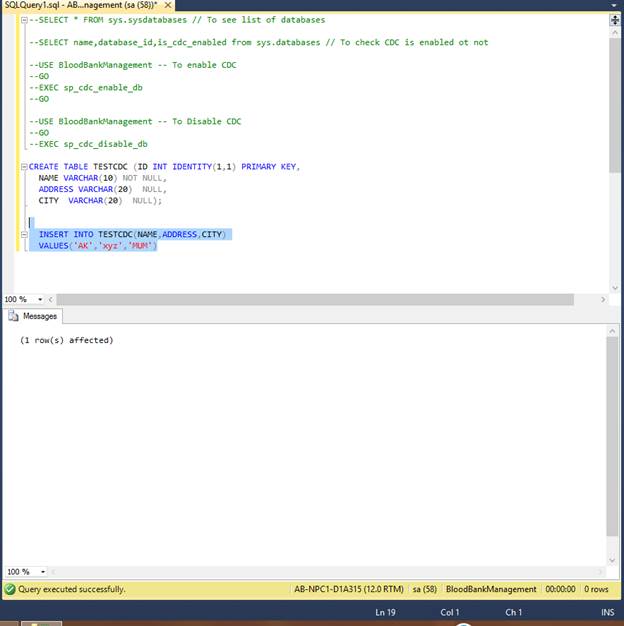The width and height of the screenshot is (624, 626).
Task: Open the editor zoom 100 % dropdown
Action: coord(40,299)
